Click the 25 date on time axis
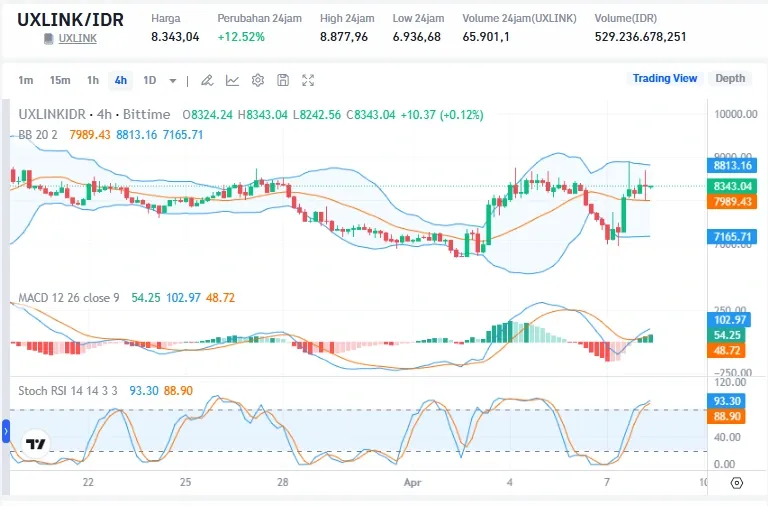This screenshot has height=506, width=768. pyautogui.click(x=185, y=482)
